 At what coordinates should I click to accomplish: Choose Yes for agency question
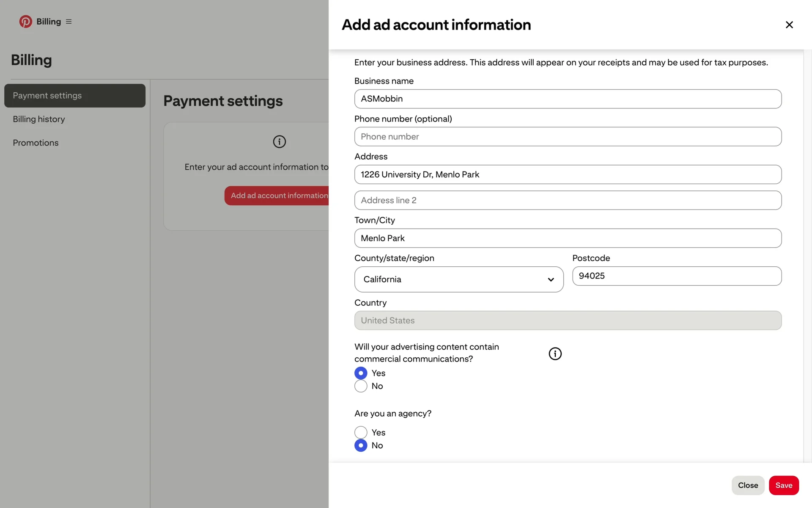pyautogui.click(x=361, y=432)
